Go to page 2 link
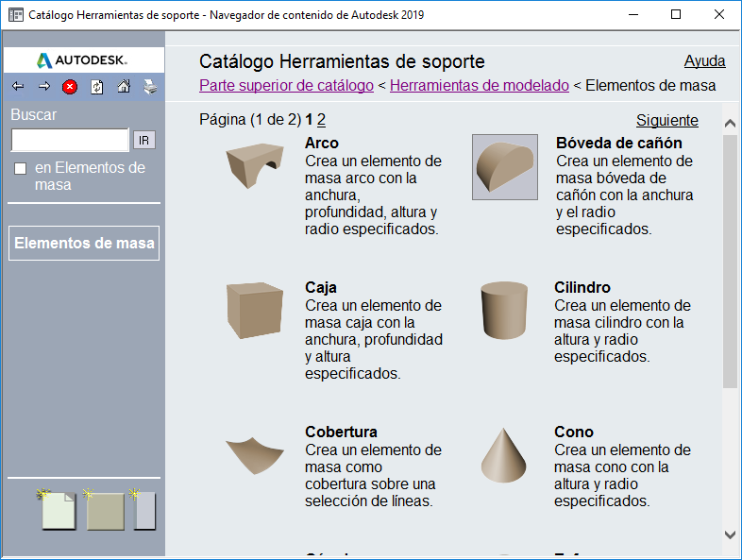The width and height of the screenshot is (742, 560). pyautogui.click(x=321, y=119)
